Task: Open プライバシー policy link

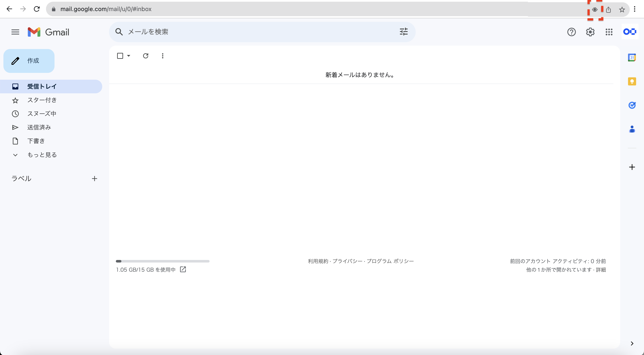Action: pos(348,261)
